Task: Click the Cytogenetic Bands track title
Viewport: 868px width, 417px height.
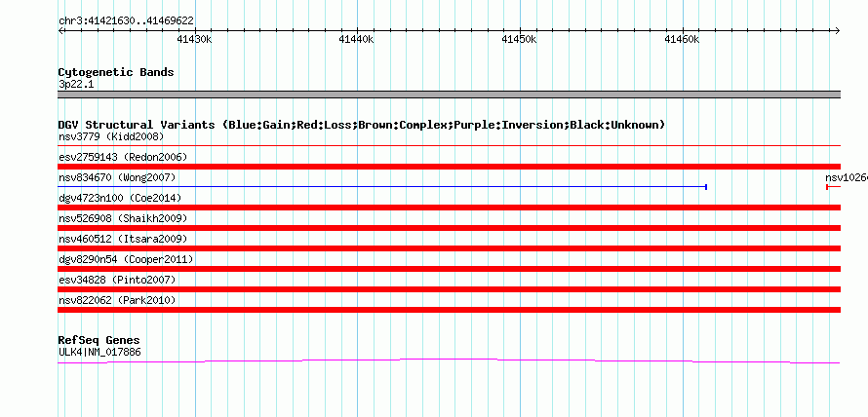Action: 116,72
